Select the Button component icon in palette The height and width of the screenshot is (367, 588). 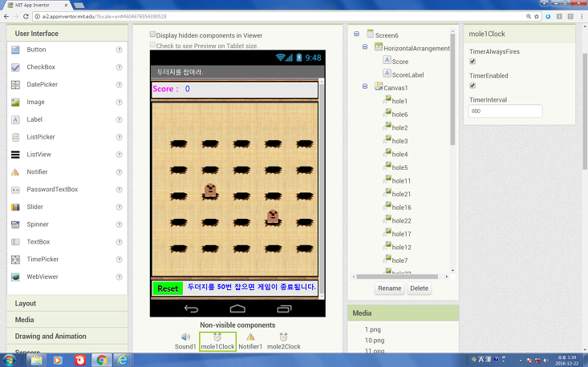(15, 50)
